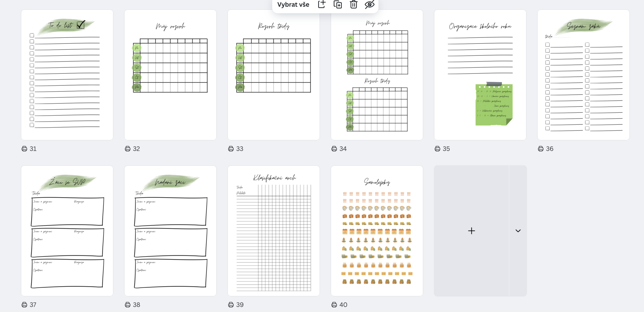Click the printer icon next to page 40

(334, 305)
